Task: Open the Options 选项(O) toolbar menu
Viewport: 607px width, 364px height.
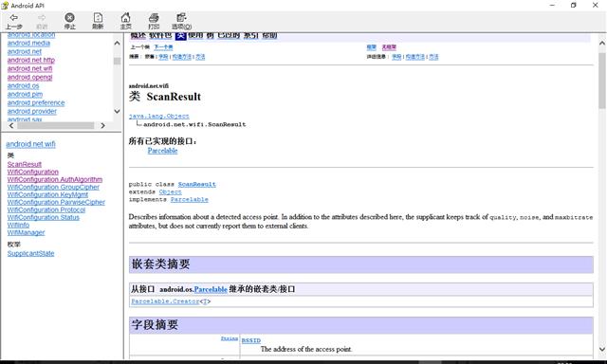Action: point(181,21)
